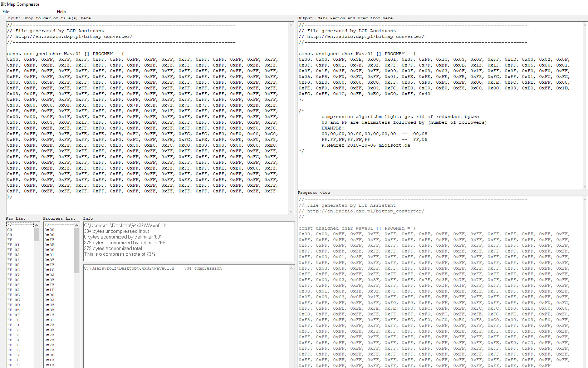Click the Input pane scroll-up arrow
588x368 pixels.
(x=291, y=25)
